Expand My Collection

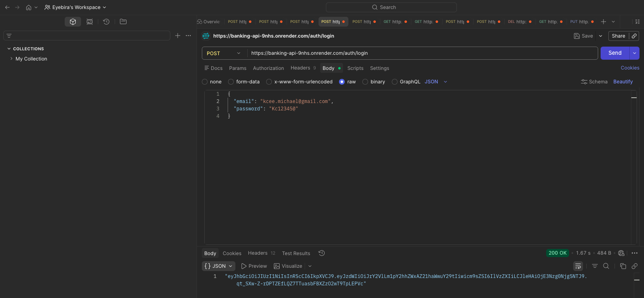(x=11, y=58)
